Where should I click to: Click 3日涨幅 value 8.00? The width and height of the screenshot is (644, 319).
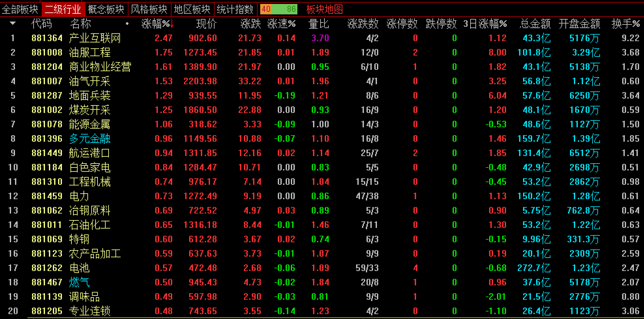click(x=498, y=53)
